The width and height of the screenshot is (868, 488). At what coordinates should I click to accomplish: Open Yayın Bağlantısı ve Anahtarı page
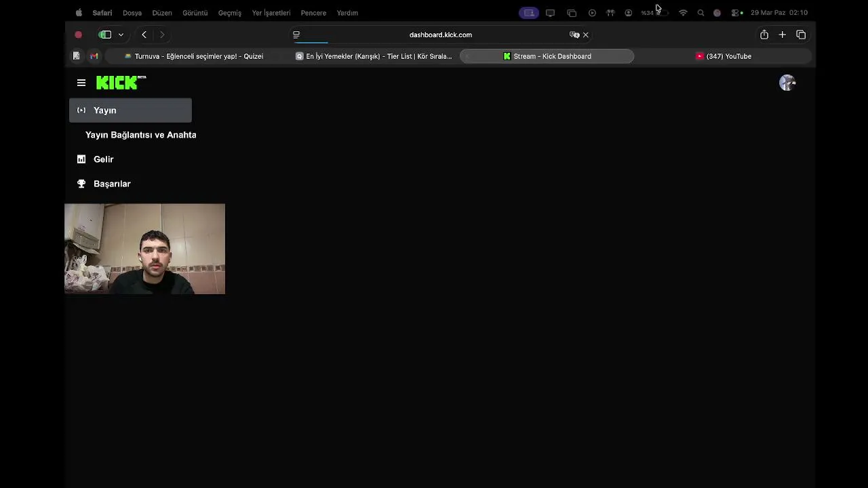(x=140, y=135)
